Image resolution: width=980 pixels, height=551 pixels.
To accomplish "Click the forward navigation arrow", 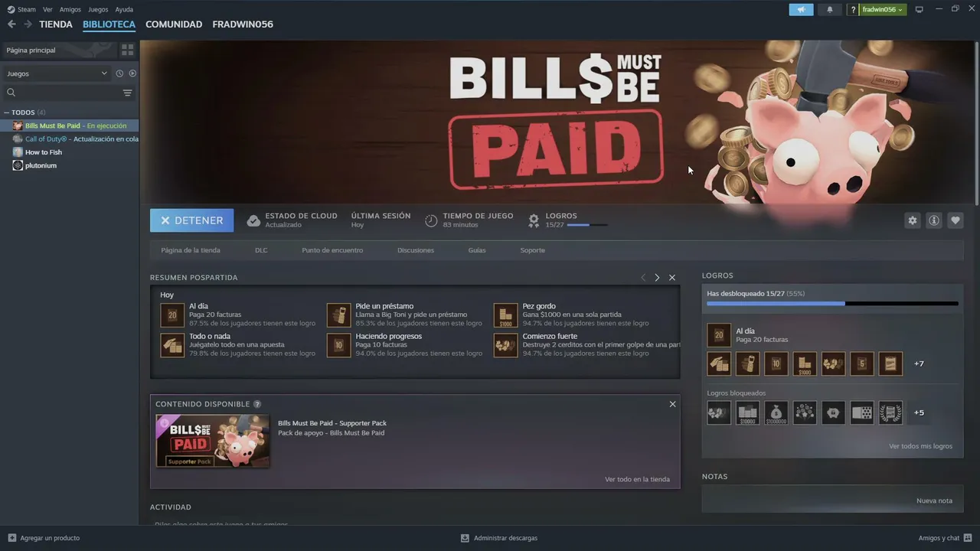I will 28,24.
